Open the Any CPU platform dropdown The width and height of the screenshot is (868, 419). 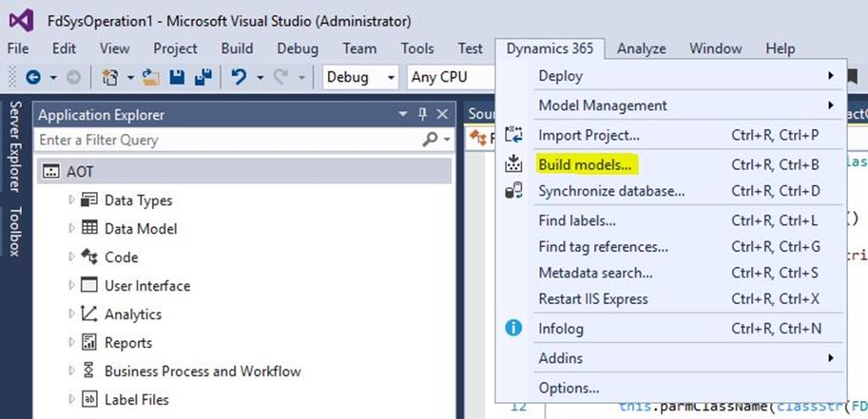[x=452, y=78]
